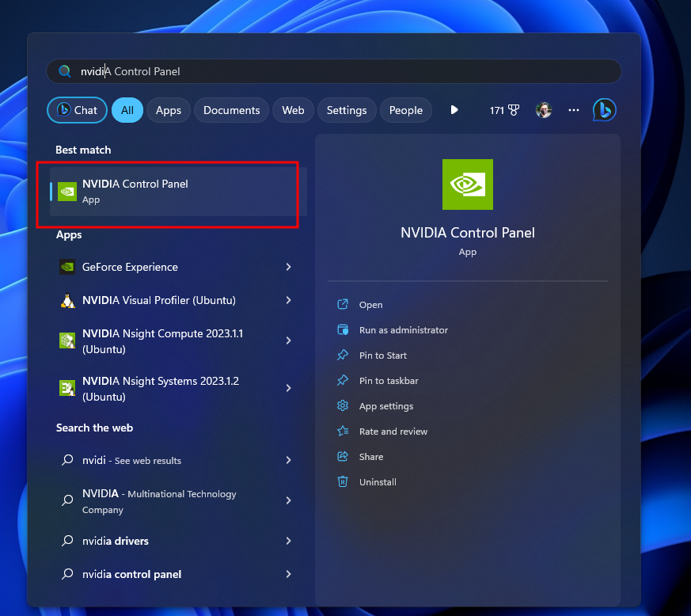
Task: Choose Share action
Action: (371, 457)
